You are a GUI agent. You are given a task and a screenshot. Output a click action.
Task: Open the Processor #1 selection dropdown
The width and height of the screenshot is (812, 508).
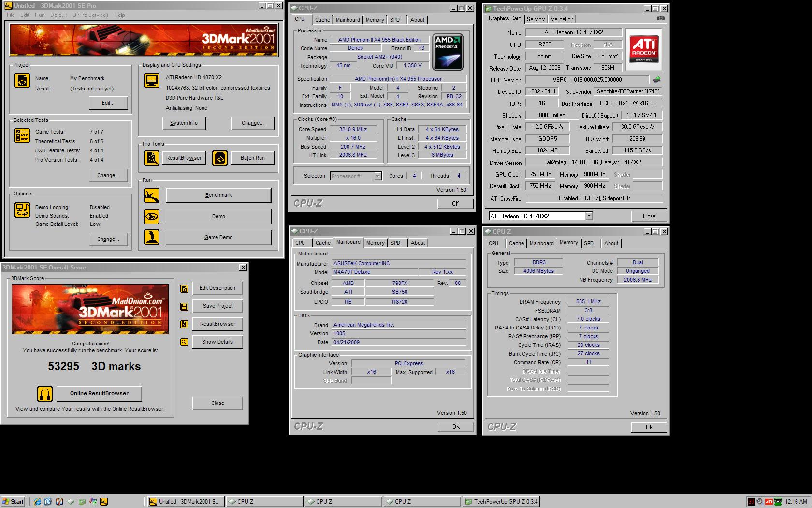(377, 176)
